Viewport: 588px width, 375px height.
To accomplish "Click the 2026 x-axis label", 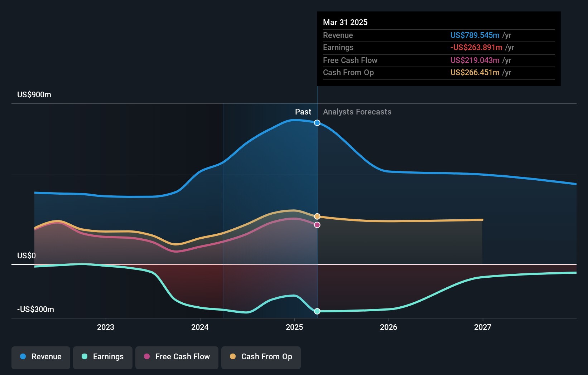I will coord(389,327).
